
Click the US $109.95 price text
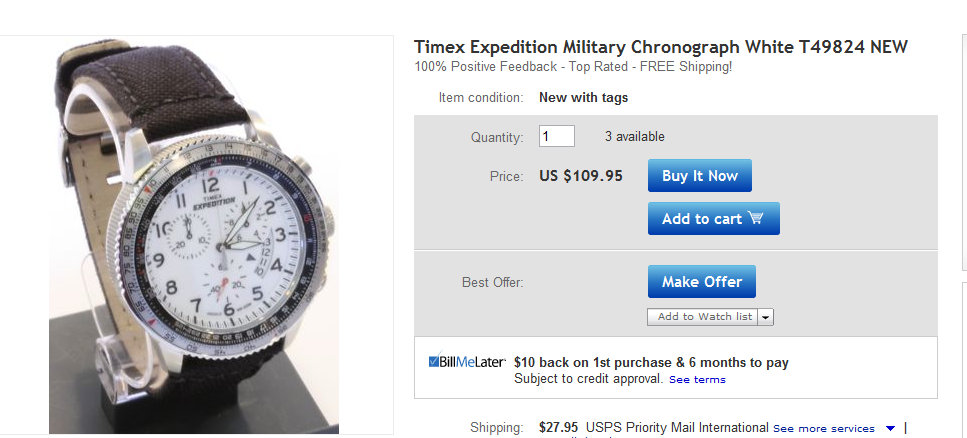pos(581,176)
